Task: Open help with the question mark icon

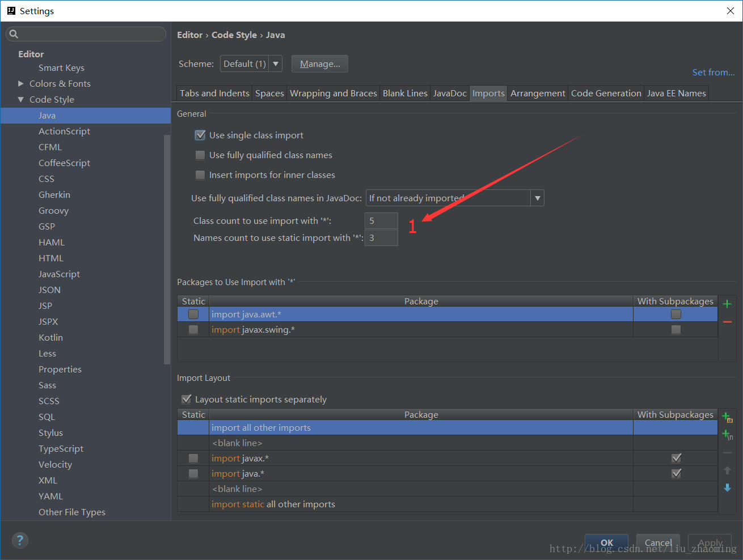Action: 20,540
